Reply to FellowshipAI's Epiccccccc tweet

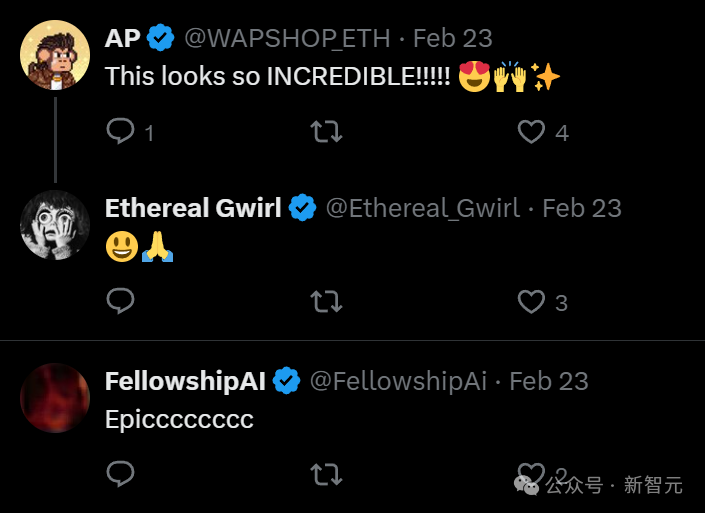point(121,473)
